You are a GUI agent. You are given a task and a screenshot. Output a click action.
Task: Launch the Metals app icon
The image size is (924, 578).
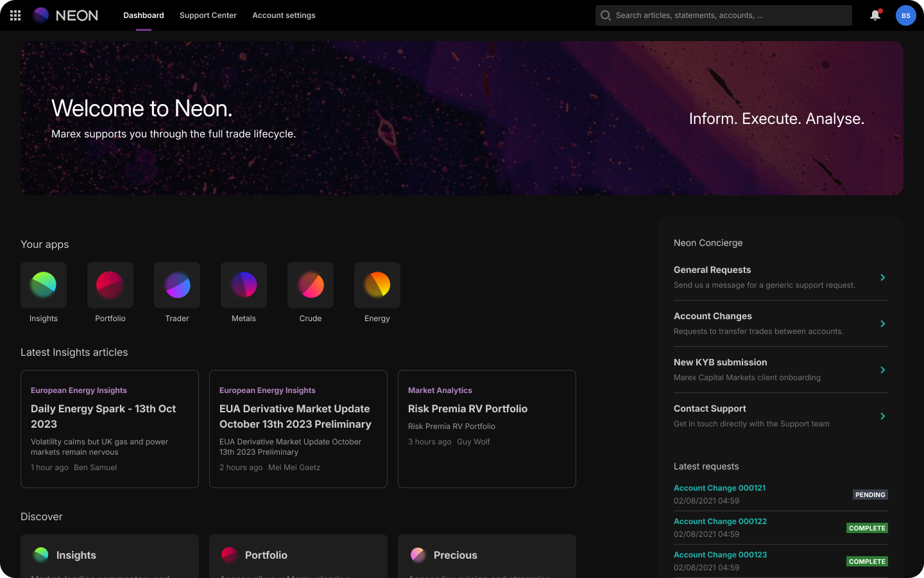[244, 285]
